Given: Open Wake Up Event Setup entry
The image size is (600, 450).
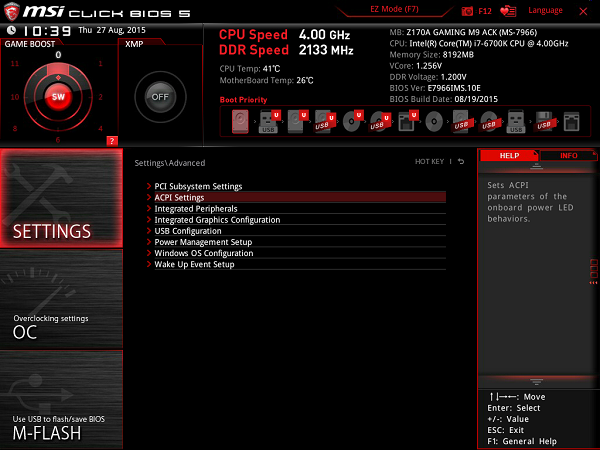Looking at the screenshot, I should click(x=300, y=264).
